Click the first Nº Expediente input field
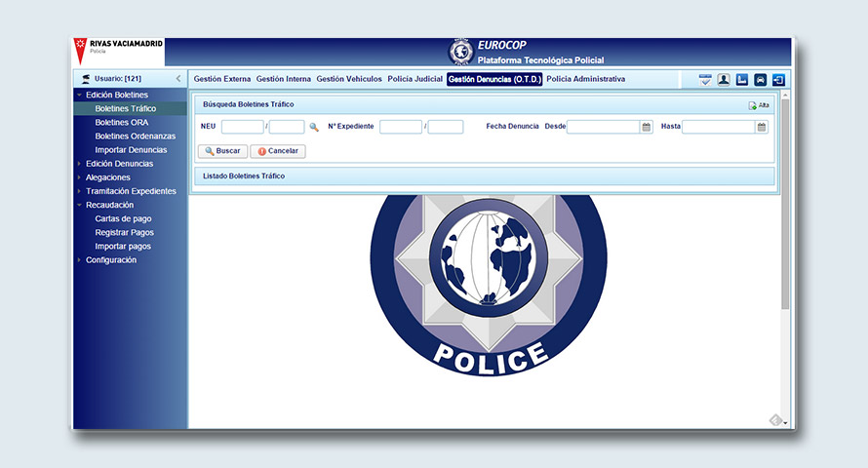 400,127
